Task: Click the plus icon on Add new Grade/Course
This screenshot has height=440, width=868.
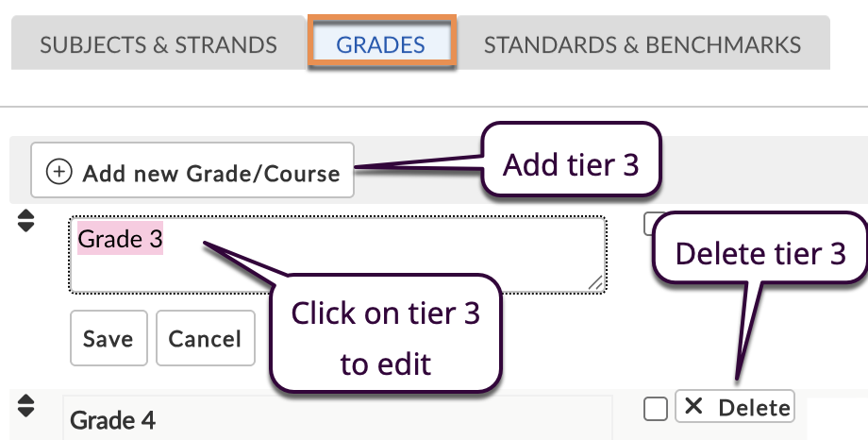Action: coord(59,172)
